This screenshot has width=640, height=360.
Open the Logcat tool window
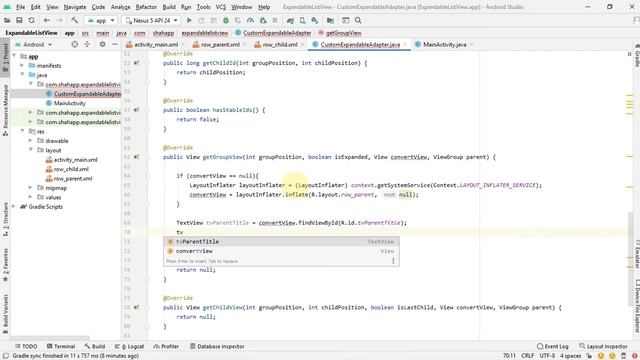tap(130, 346)
